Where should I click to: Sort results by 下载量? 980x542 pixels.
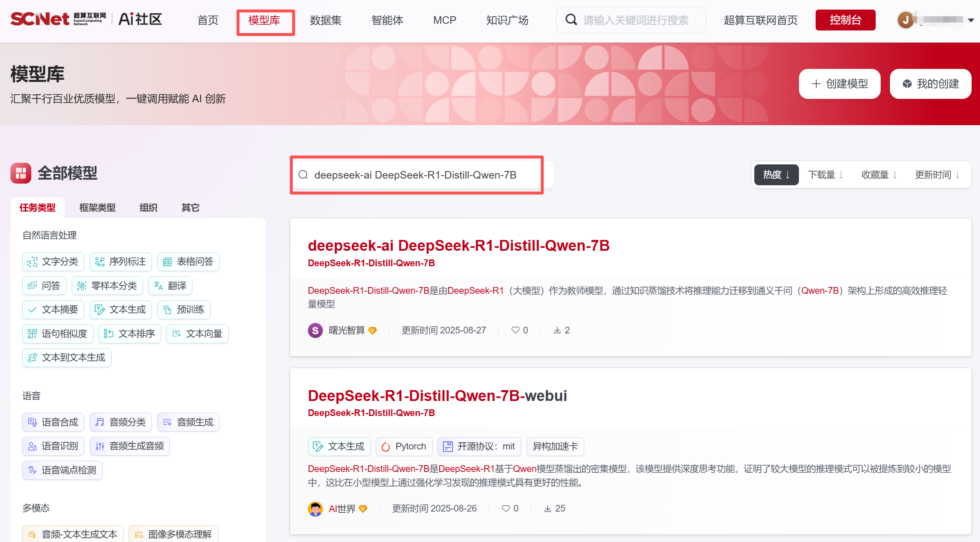pyautogui.click(x=826, y=174)
